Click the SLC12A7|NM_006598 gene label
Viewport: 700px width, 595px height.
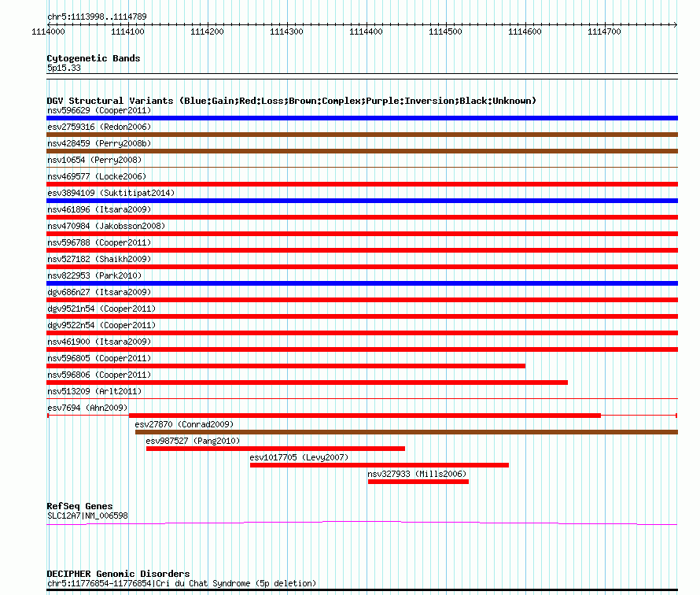[87, 516]
